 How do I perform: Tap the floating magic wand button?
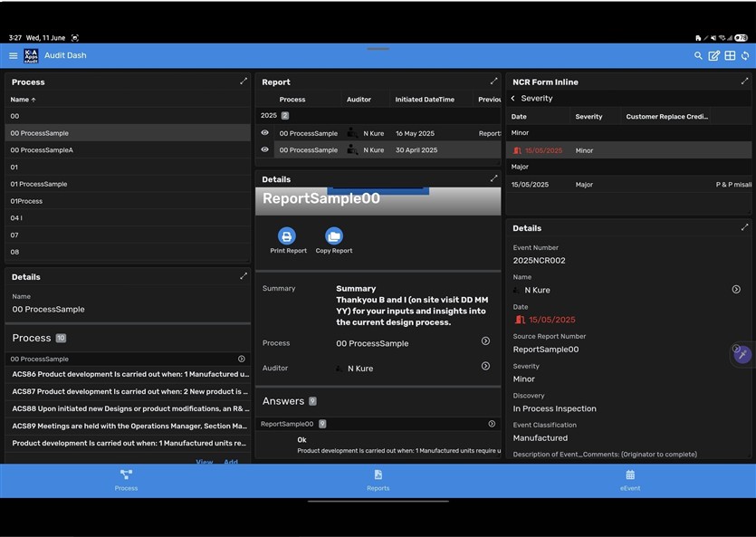(742, 354)
